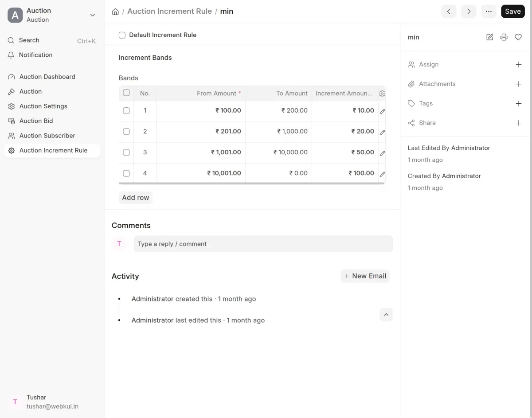Click To Amount cell ₹ 200.00
Viewport: 532px width, 418px height.
tap(278, 110)
